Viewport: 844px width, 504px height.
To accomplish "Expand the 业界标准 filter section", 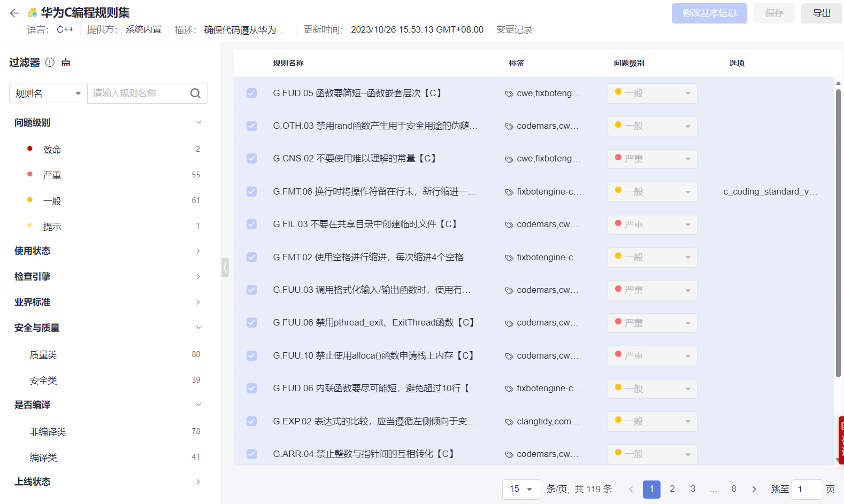I will click(198, 302).
